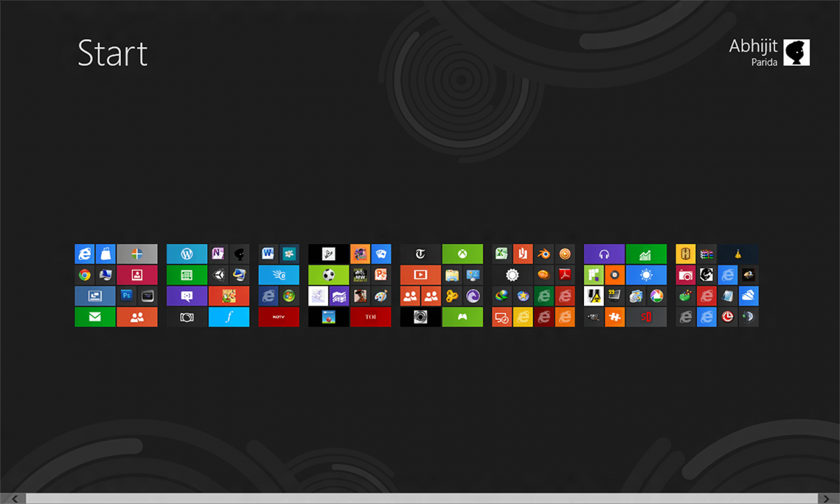The height and width of the screenshot is (504, 840).
Task: Open the orange Video tile
Action: (x=421, y=275)
